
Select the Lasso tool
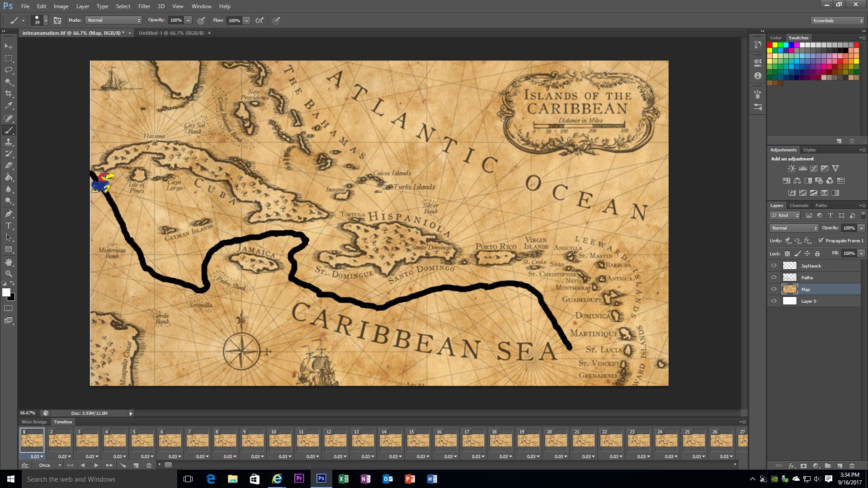pyautogui.click(x=9, y=70)
